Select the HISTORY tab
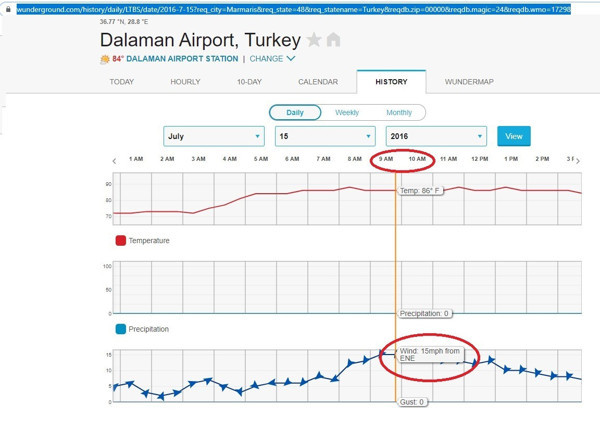The height and width of the screenshot is (429, 600). (x=391, y=82)
